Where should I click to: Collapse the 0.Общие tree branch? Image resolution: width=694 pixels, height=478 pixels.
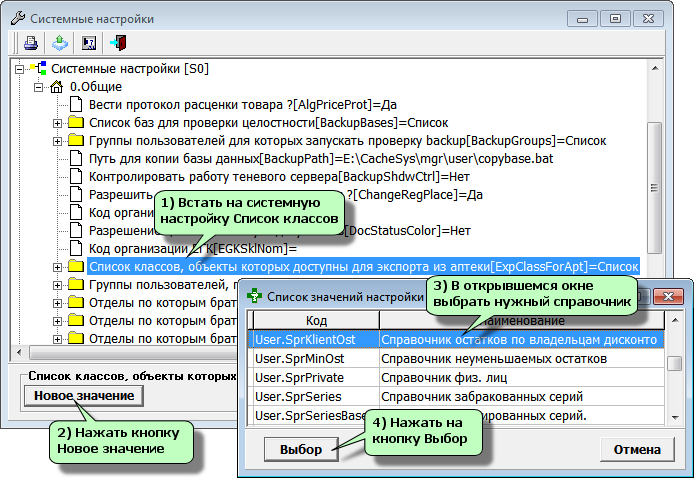coord(39,87)
